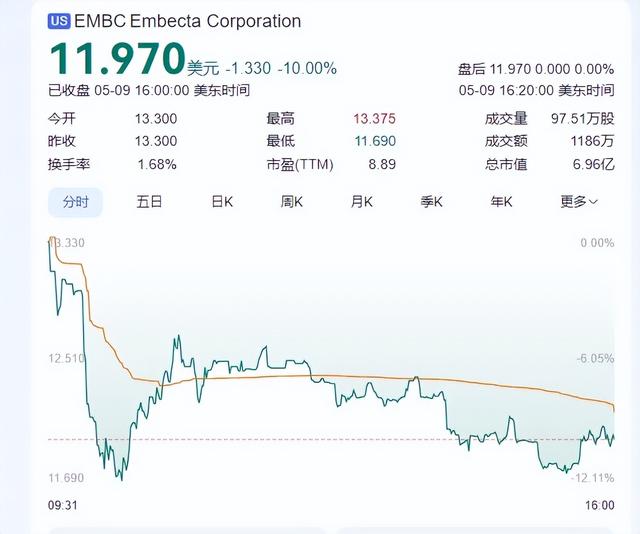The height and width of the screenshot is (534, 640).
Task: Click the US market badge icon
Action: coord(59,21)
